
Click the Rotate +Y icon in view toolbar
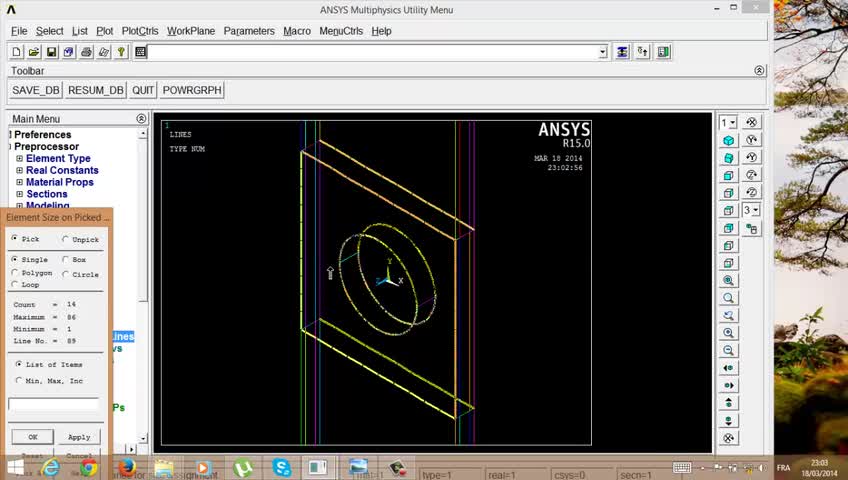click(751, 140)
